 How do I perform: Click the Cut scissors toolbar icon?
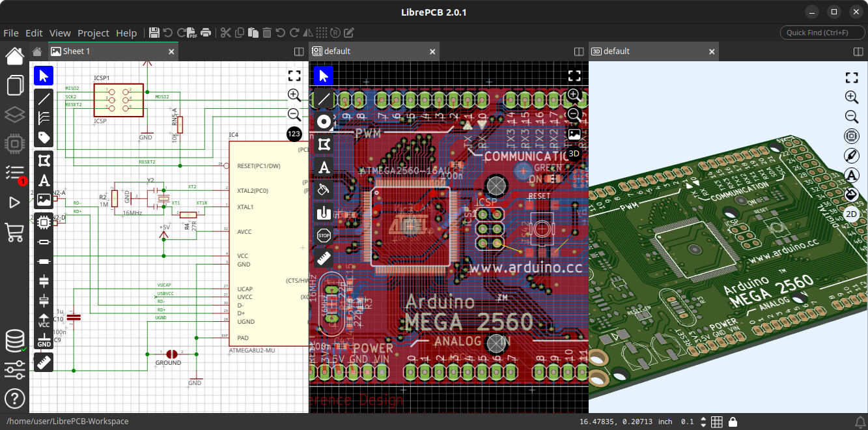click(225, 33)
